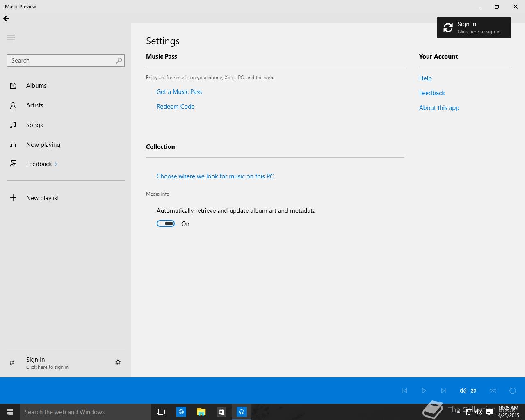Open settings via the gear icon
This screenshot has width=525, height=420.
click(118, 362)
